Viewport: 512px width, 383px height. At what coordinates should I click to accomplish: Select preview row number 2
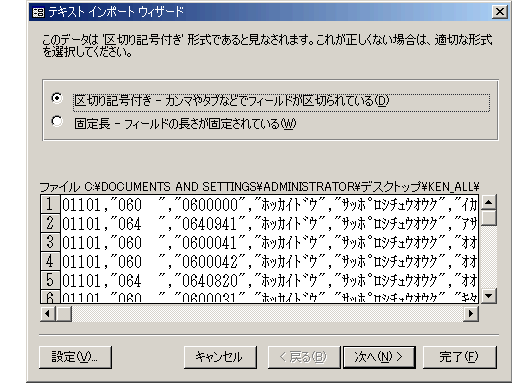pyautogui.click(x=50, y=223)
